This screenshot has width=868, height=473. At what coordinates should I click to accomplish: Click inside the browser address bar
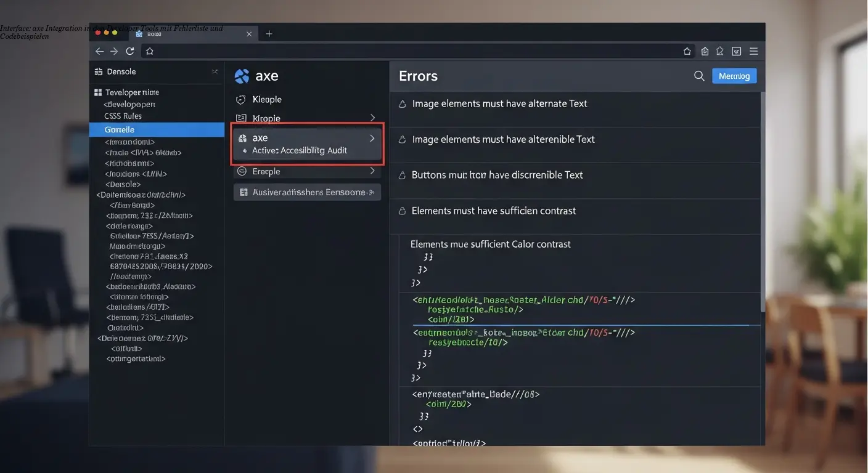[x=370, y=51]
